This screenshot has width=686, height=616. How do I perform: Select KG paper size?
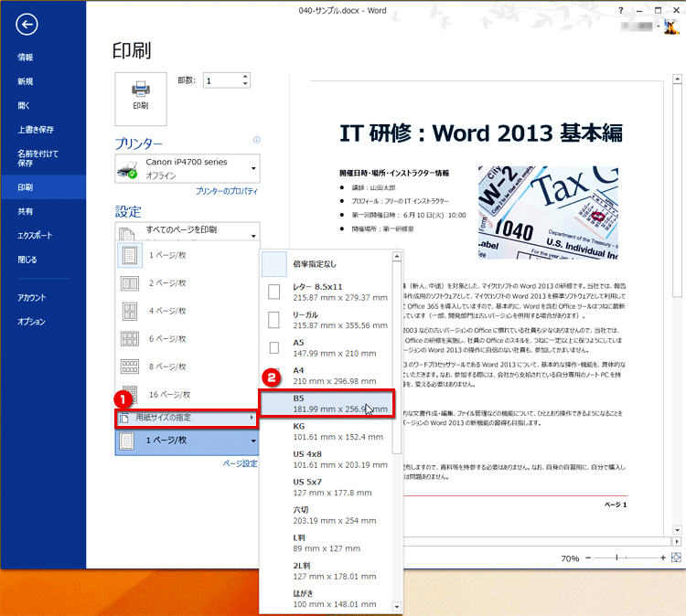coord(327,431)
